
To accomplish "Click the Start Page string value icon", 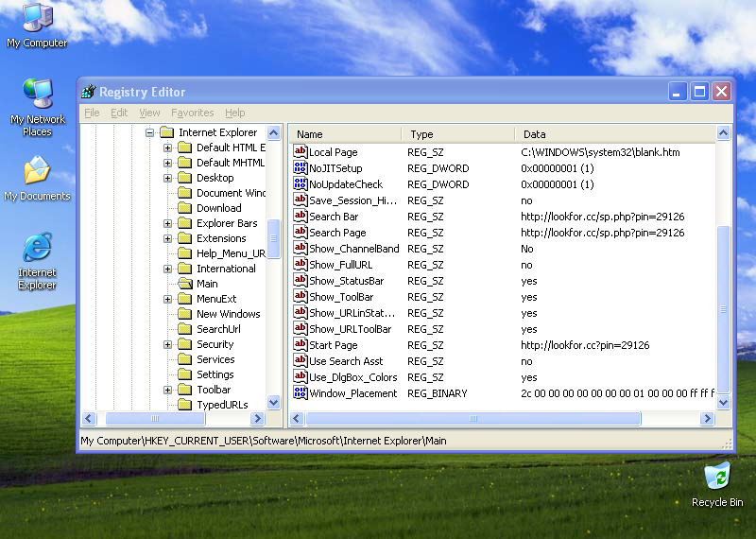I will [300, 345].
